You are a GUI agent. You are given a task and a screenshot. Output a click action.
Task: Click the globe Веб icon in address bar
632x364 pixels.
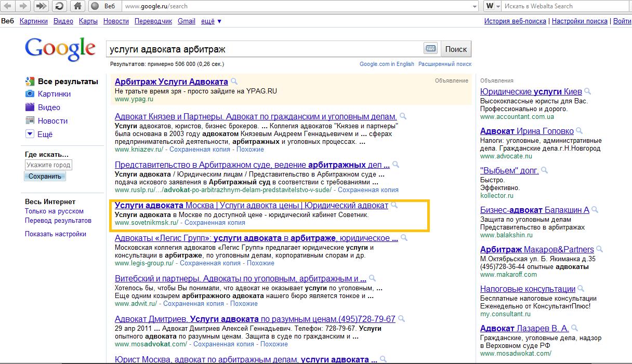[x=94, y=6]
